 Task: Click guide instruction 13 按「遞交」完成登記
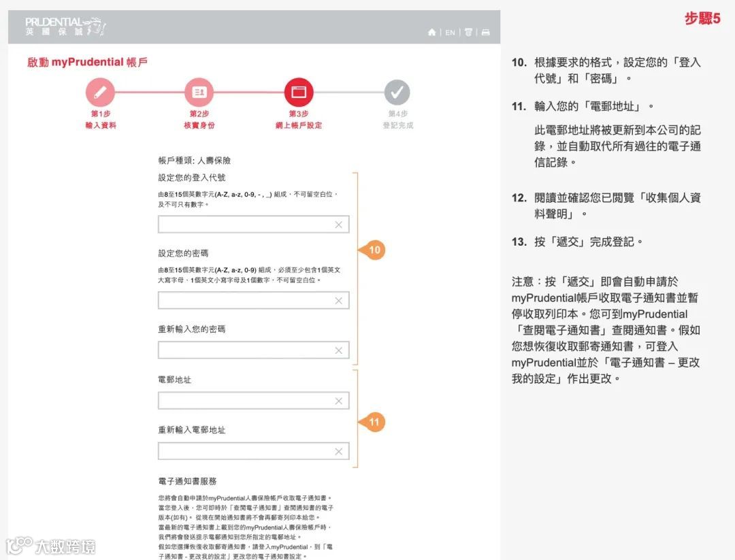(x=578, y=242)
